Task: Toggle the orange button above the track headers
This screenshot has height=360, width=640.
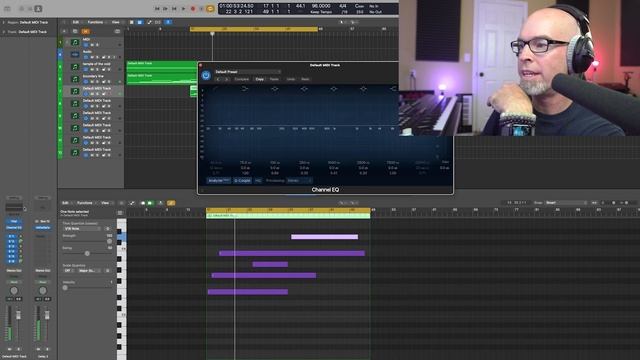Action: [x=86, y=31]
